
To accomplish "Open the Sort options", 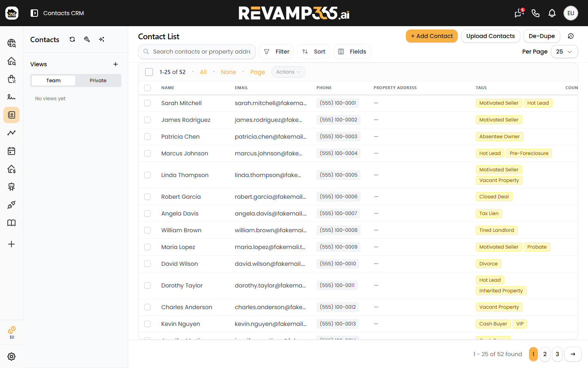I will pyautogui.click(x=314, y=52).
